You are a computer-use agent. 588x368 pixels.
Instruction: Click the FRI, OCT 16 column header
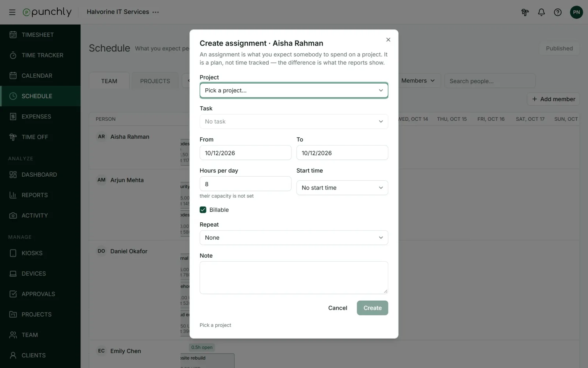(491, 119)
